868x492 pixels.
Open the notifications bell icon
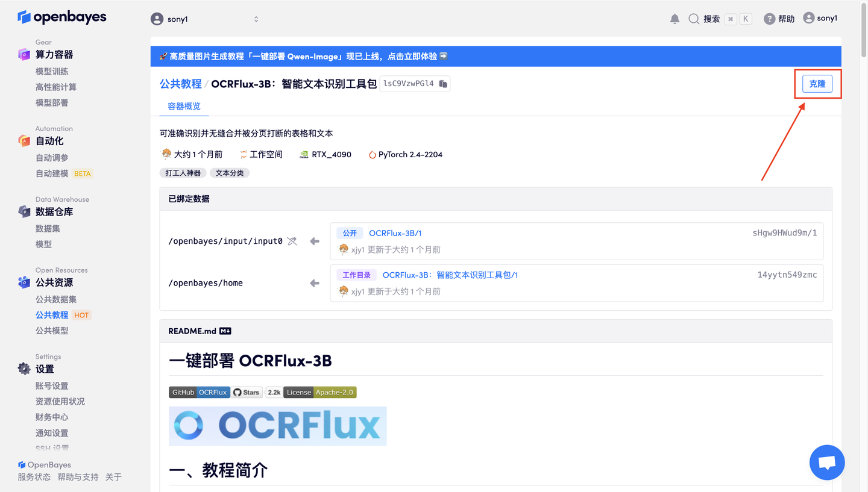click(675, 18)
